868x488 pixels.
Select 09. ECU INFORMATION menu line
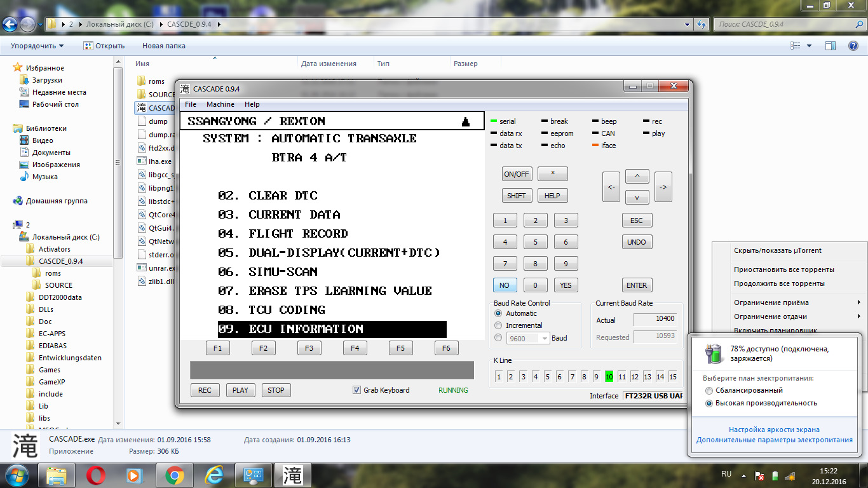tap(332, 329)
